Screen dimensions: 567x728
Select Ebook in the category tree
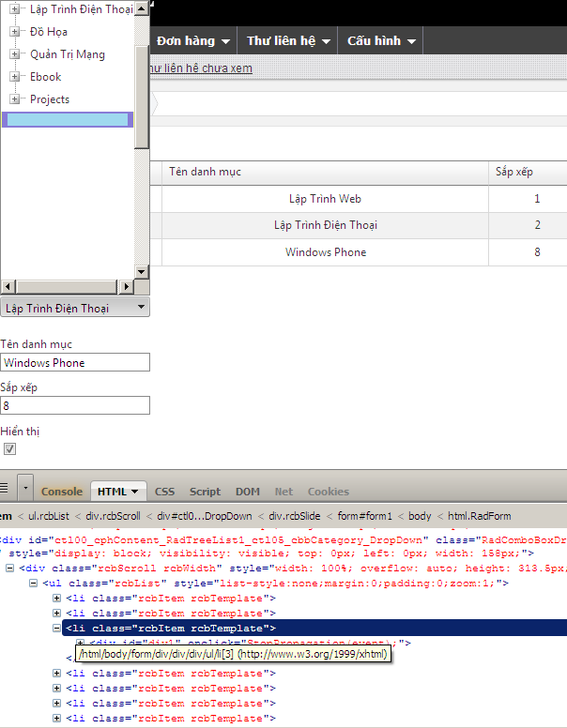coord(46,77)
